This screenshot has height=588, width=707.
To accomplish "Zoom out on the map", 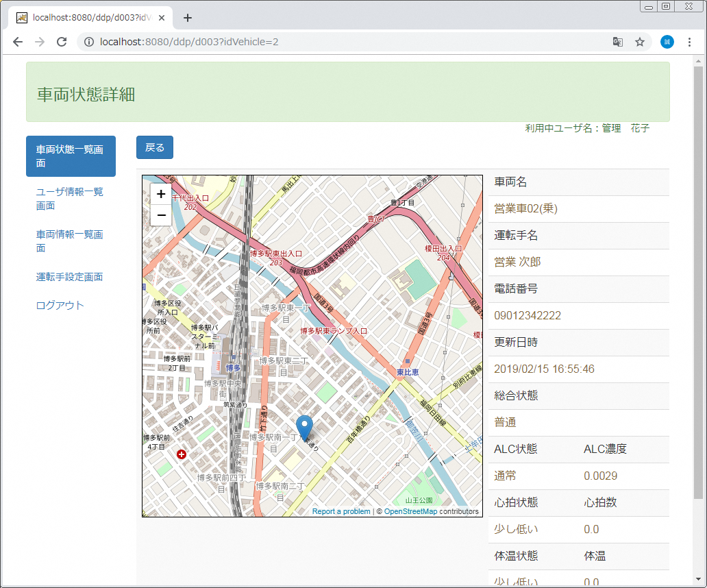I will tap(161, 216).
